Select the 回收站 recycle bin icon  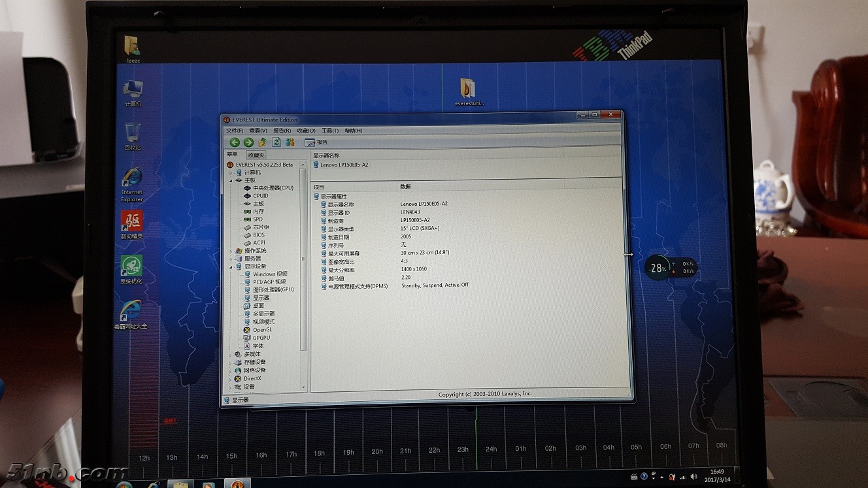tap(133, 132)
